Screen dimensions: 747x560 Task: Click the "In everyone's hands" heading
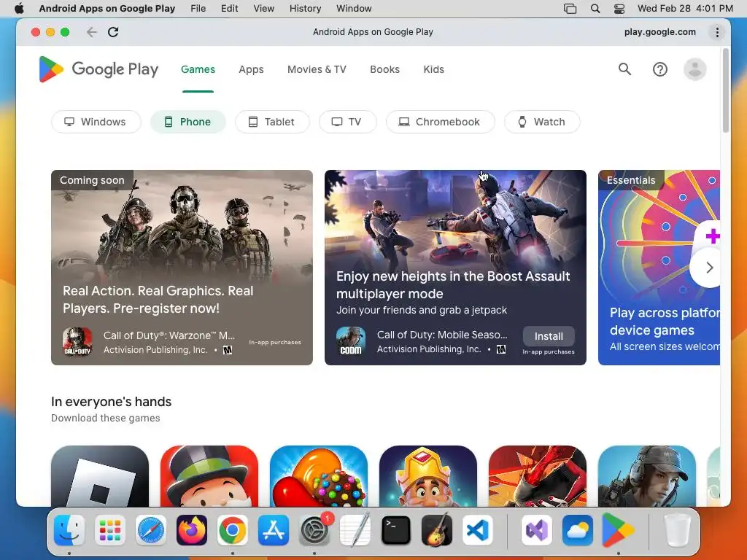[x=111, y=402]
